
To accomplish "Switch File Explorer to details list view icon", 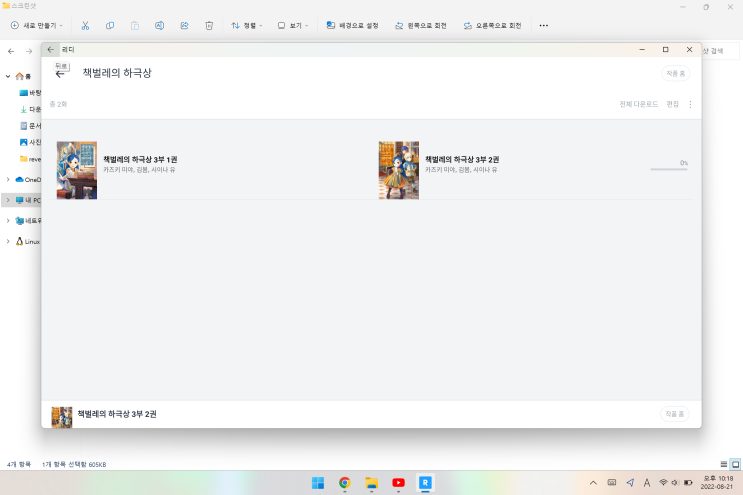I will pos(724,464).
